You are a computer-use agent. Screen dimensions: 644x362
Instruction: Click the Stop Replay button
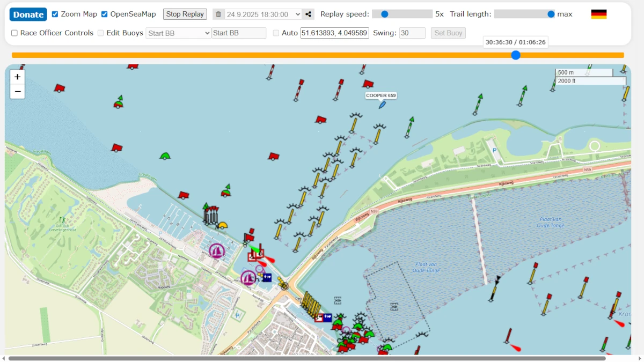185,14
